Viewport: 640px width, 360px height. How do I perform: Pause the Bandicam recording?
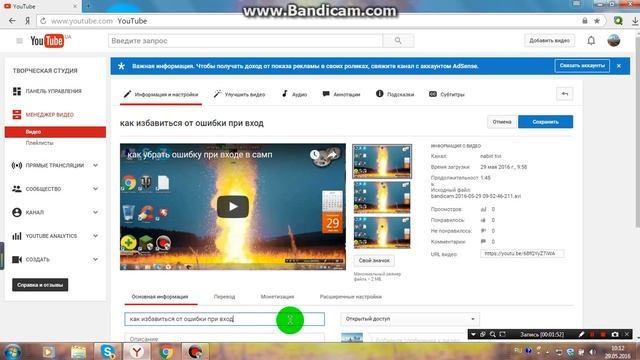pyautogui.click(x=592, y=334)
